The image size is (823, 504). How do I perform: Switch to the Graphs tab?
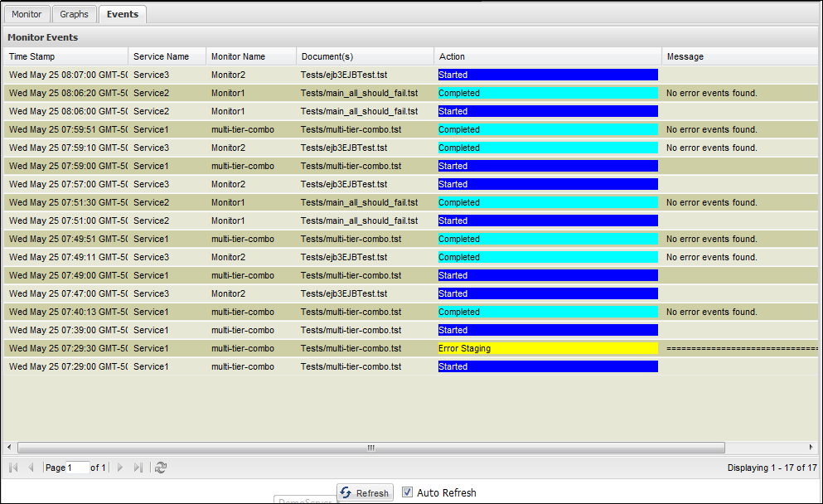coord(74,14)
